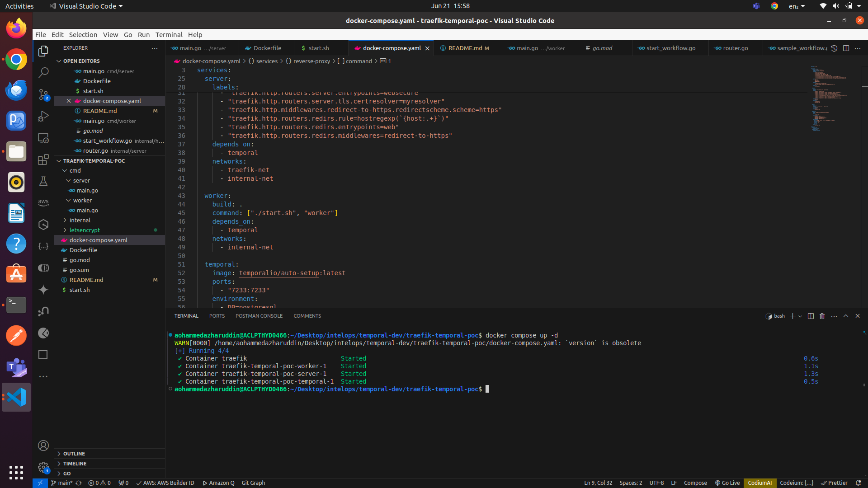Screen dimensions: 868x488
Task: Show additional views ellipsis in activity bar
Action: tap(43, 376)
